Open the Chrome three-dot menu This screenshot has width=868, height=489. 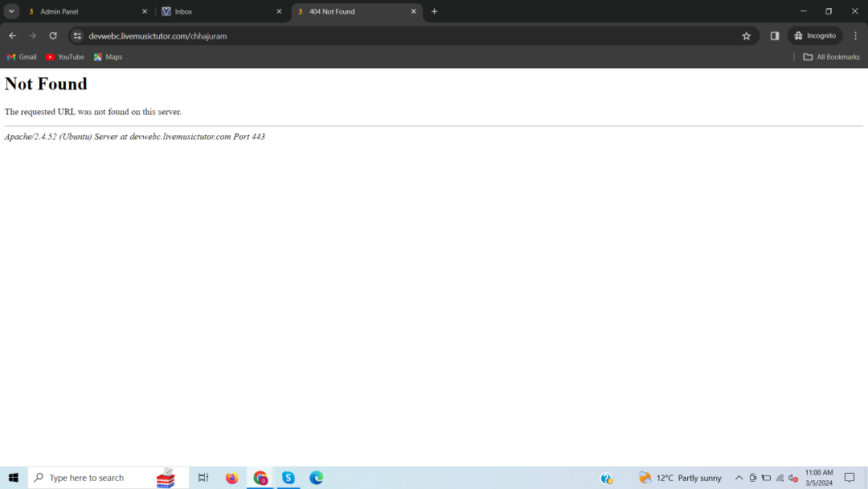pos(855,35)
